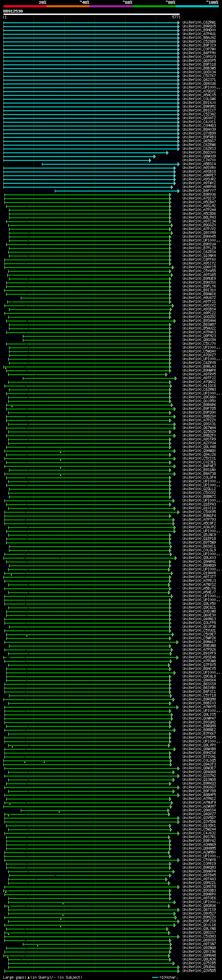Click the cyan alignment bar for UniRef100_A5BSC4
Viewport: 222px width, 980px height.
[x=110, y=164]
